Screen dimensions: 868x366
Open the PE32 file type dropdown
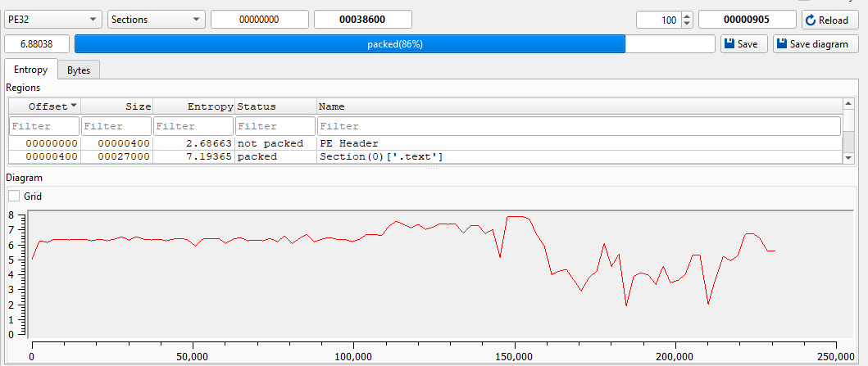(53, 20)
